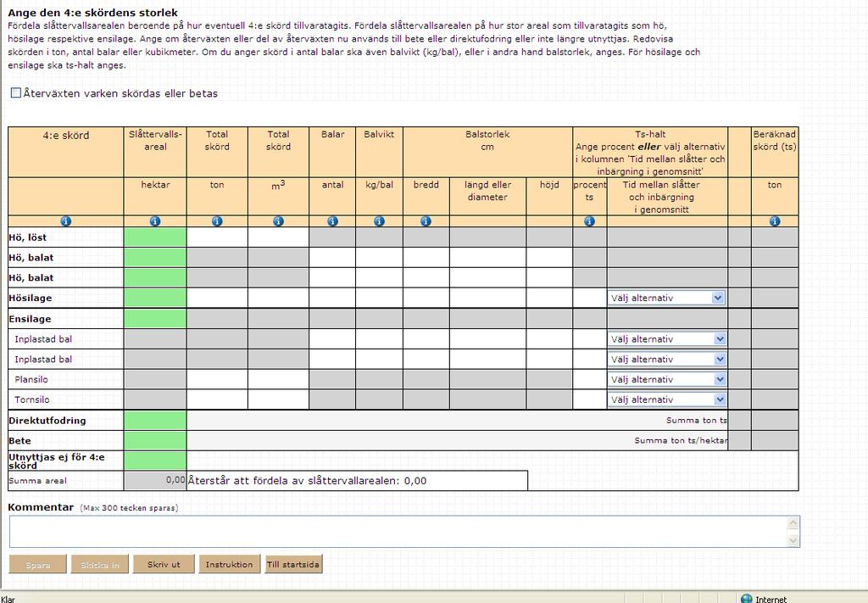Click the 'Summa areal' row label

(x=37, y=481)
